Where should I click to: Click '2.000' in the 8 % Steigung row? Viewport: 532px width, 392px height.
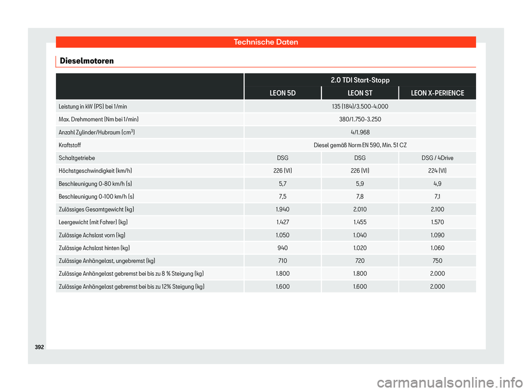(x=437, y=274)
